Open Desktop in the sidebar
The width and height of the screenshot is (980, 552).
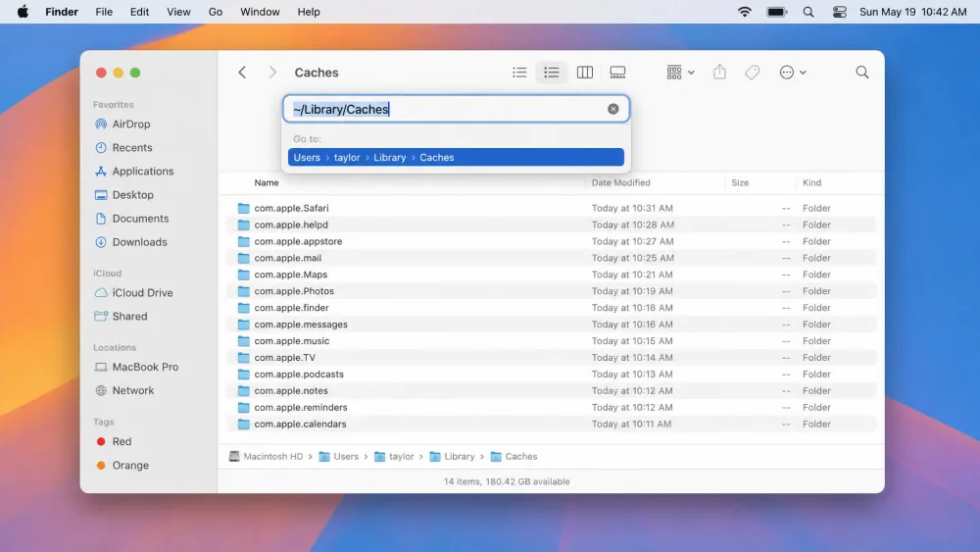click(132, 195)
